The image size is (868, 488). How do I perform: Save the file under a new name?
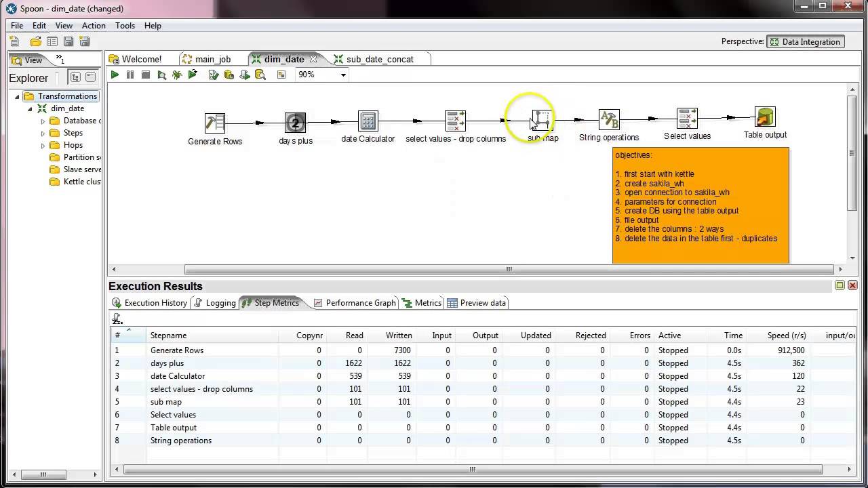85,41
